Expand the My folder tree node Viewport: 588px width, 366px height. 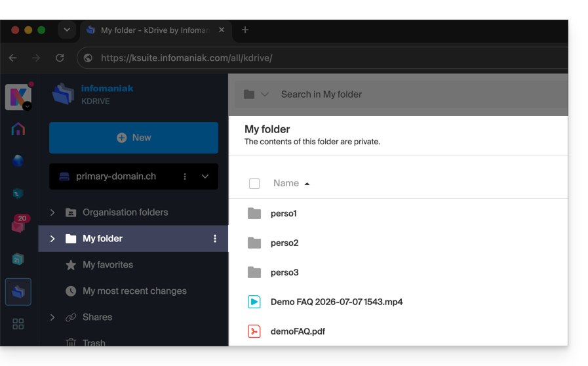(52, 239)
